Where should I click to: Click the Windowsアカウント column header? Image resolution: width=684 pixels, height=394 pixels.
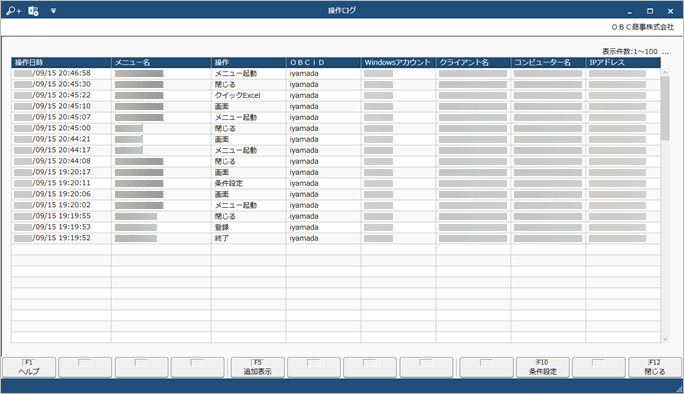point(398,62)
